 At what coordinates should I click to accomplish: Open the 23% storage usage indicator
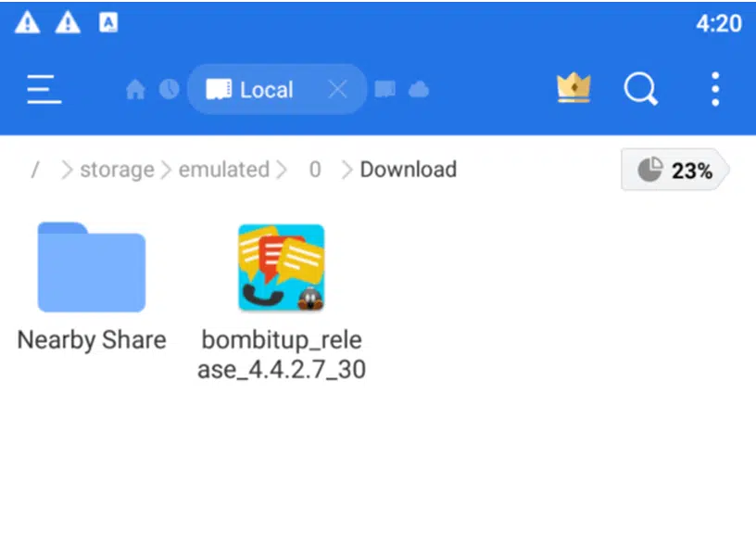tap(675, 170)
